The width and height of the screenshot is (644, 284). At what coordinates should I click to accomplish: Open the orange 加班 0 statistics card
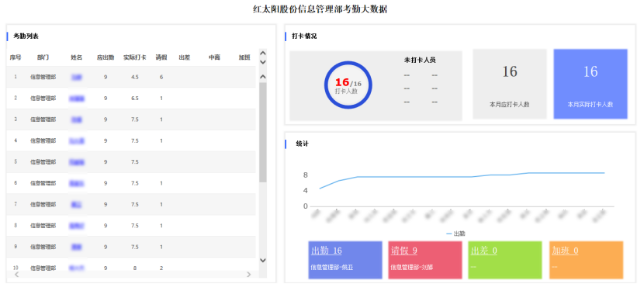pos(586,260)
